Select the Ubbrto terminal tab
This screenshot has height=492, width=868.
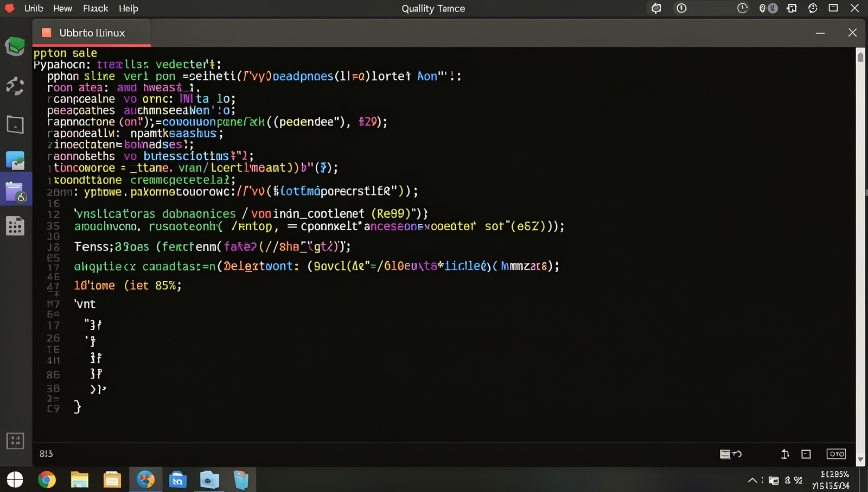[91, 33]
